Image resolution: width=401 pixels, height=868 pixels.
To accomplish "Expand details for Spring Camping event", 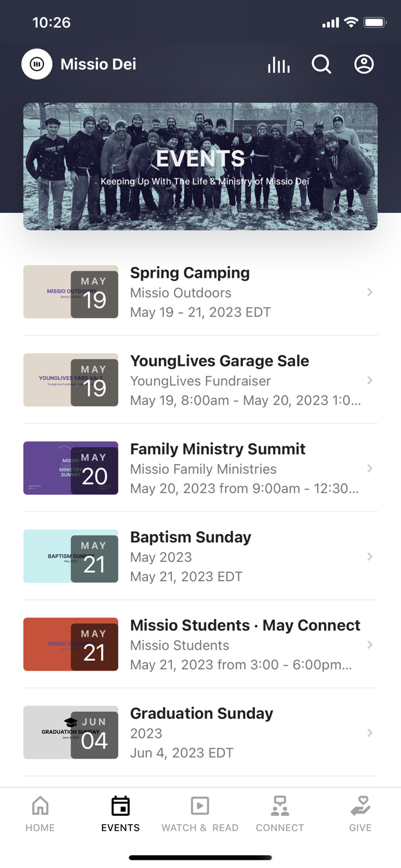I will point(370,292).
